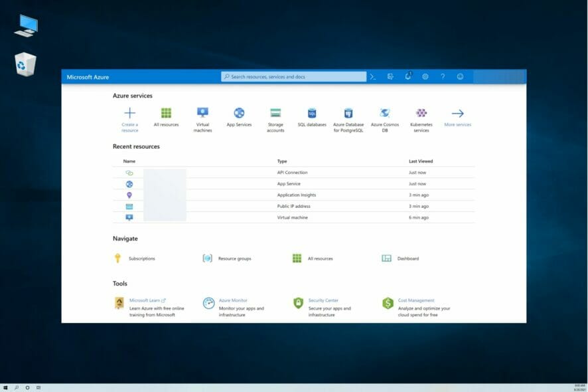Click the Microsoft Learn badge icon
This screenshot has height=392, width=588.
(x=119, y=302)
